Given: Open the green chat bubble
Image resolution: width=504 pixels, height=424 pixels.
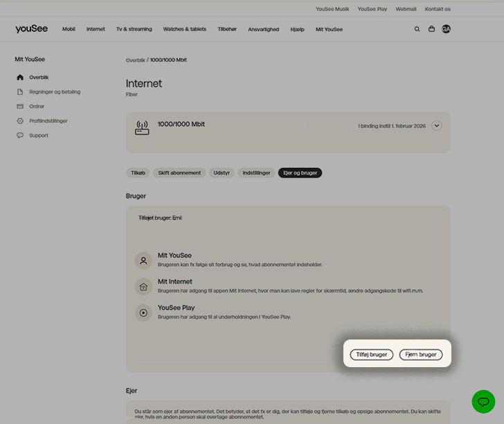Looking at the screenshot, I should coord(483,402).
